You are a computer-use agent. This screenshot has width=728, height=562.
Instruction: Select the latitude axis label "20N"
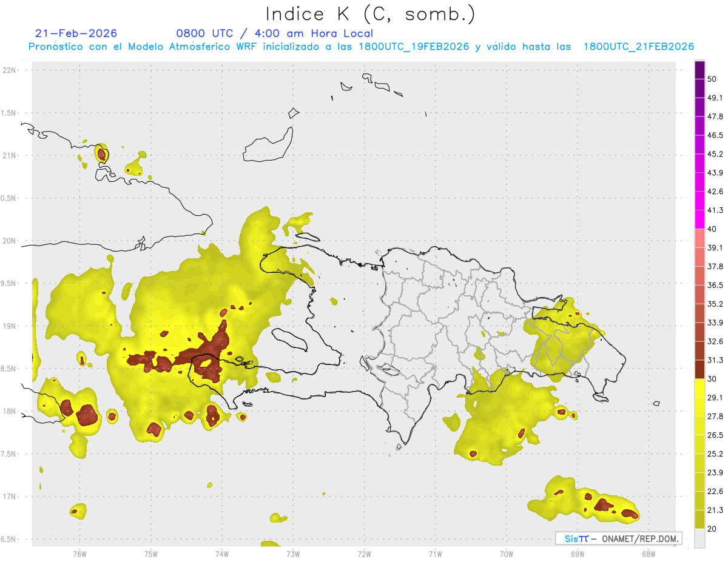tap(10, 241)
